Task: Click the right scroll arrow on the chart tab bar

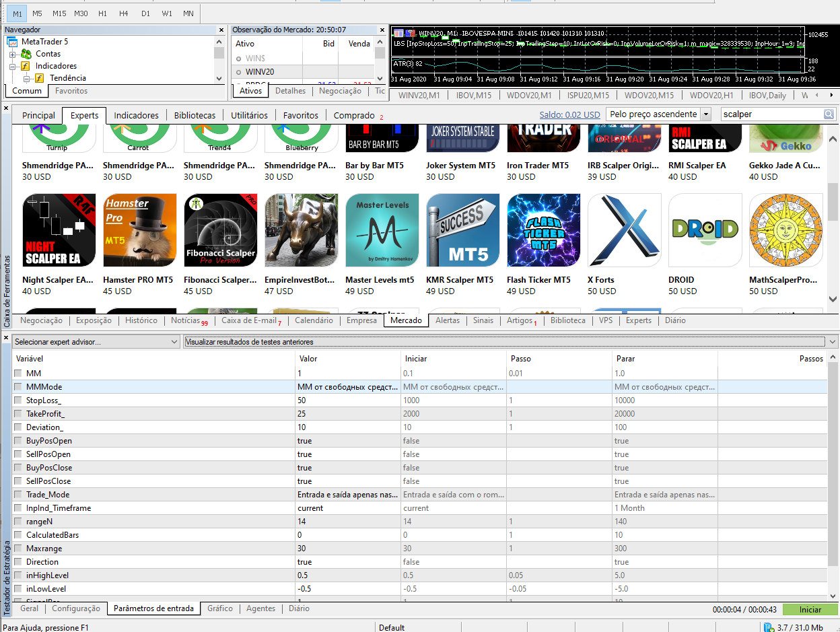Action: (x=833, y=95)
